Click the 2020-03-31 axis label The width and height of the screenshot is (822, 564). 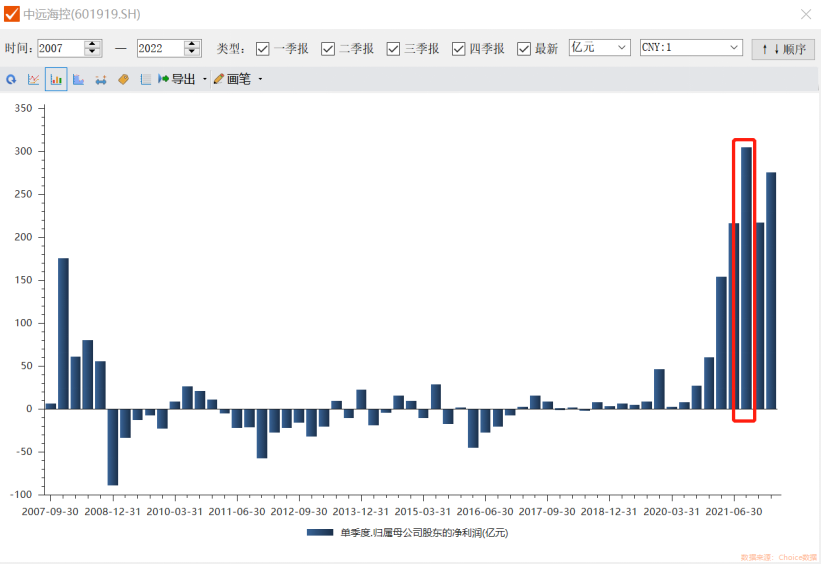672,512
